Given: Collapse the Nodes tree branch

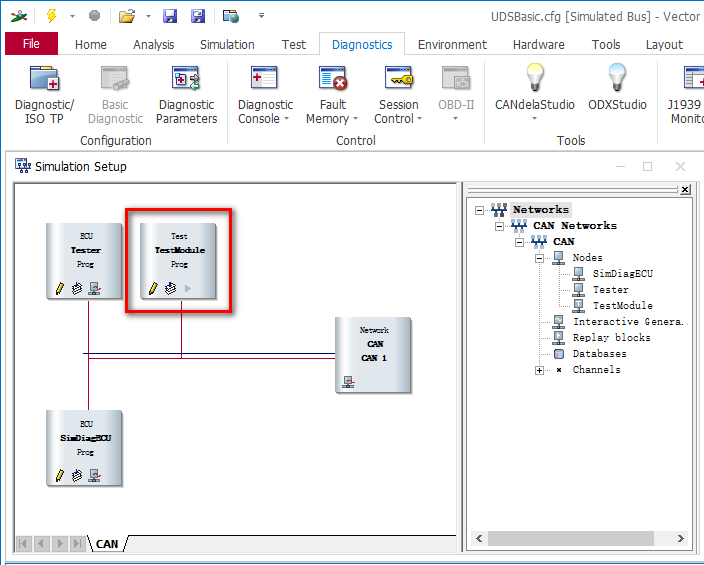Looking at the screenshot, I should click(540, 258).
